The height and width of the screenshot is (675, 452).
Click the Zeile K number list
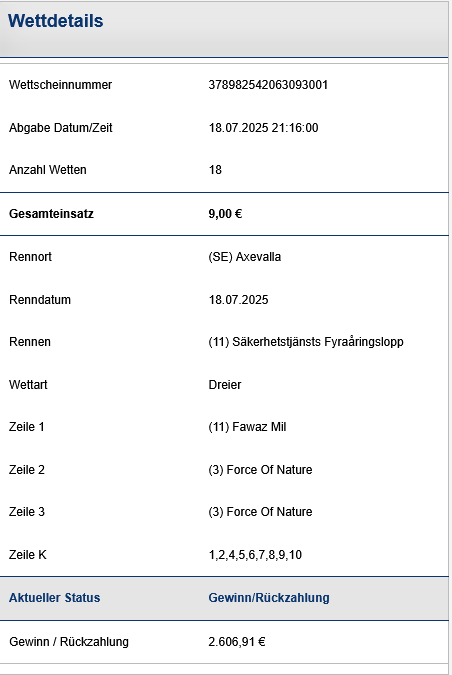click(x=255, y=554)
